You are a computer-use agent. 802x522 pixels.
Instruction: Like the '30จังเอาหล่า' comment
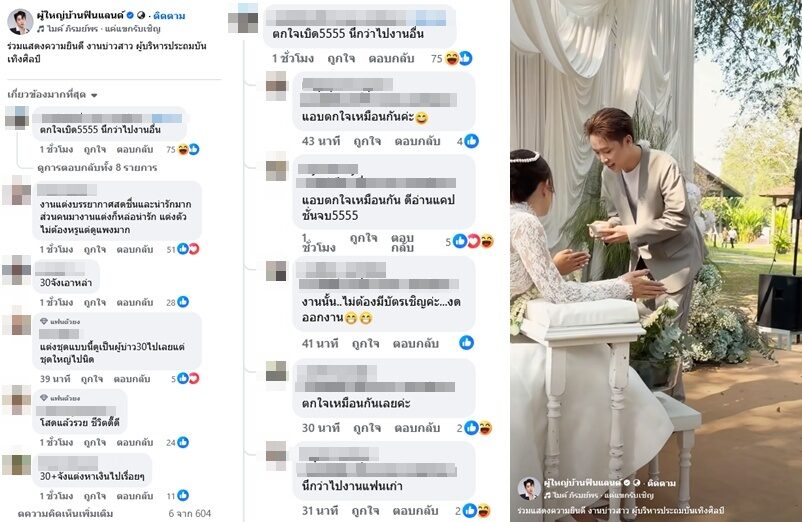[x=95, y=303]
